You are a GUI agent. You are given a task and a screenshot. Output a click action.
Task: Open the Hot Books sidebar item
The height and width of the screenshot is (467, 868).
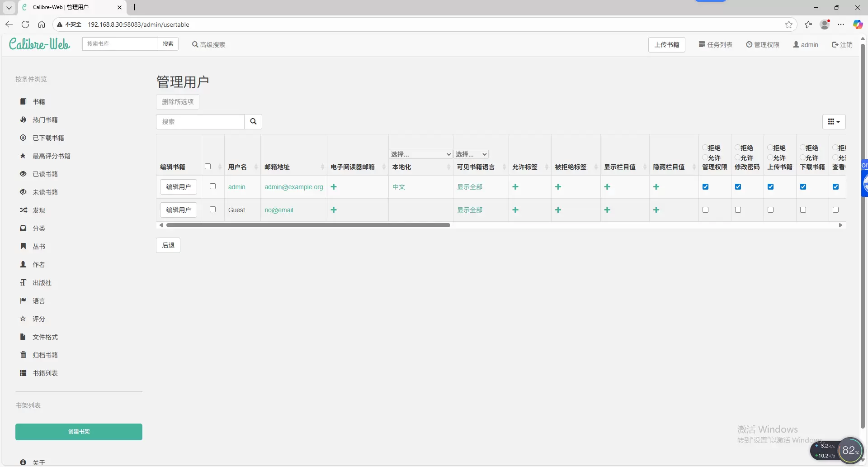45,120
